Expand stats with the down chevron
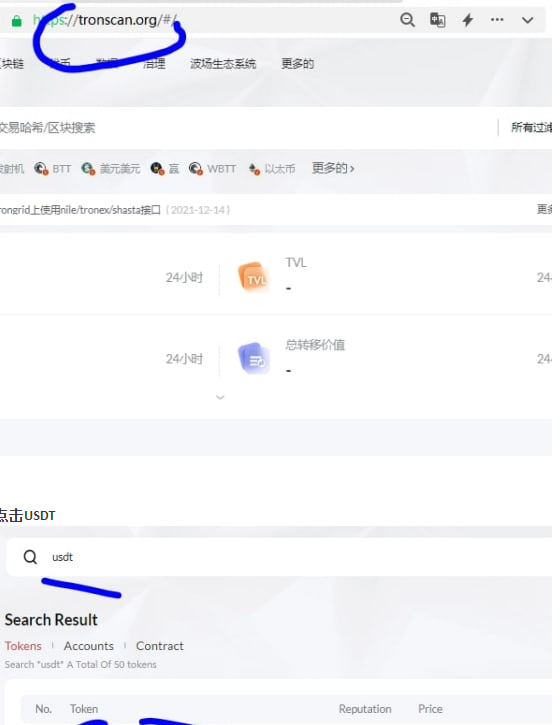The width and height of the screenshot is (560, 725). [x=220, y=397]
